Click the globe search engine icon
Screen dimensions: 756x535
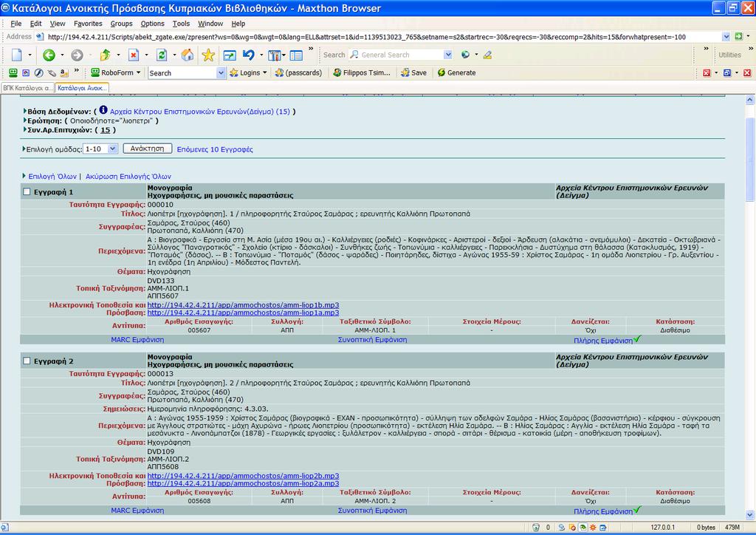coord(465,55)
